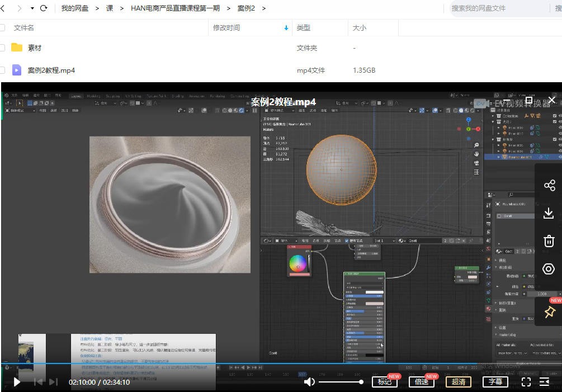Viewport: 562px width, 392px height.
Task: Click the sort arrow on 修改时间 column
Action: click(286, 27)
